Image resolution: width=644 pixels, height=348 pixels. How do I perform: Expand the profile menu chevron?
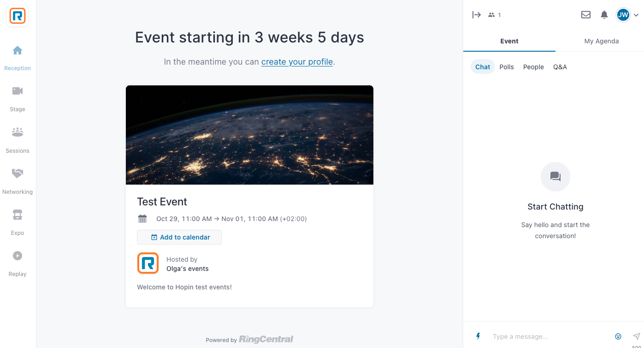point(636,15)
